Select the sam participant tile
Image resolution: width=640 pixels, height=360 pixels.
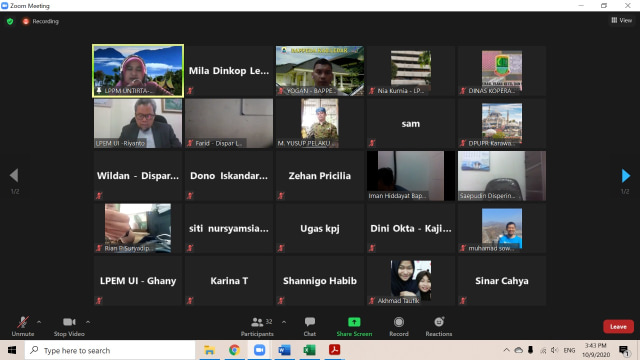411,123
